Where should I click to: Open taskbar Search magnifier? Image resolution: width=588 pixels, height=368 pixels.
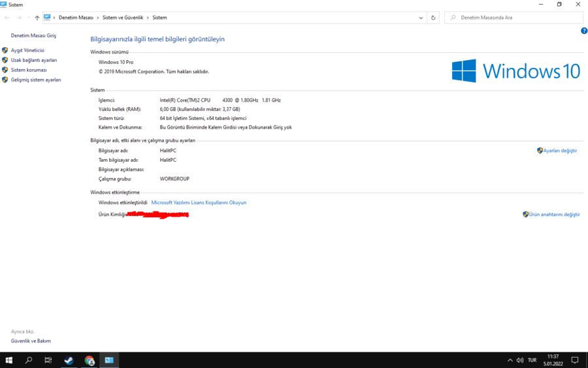coord(29,360)
